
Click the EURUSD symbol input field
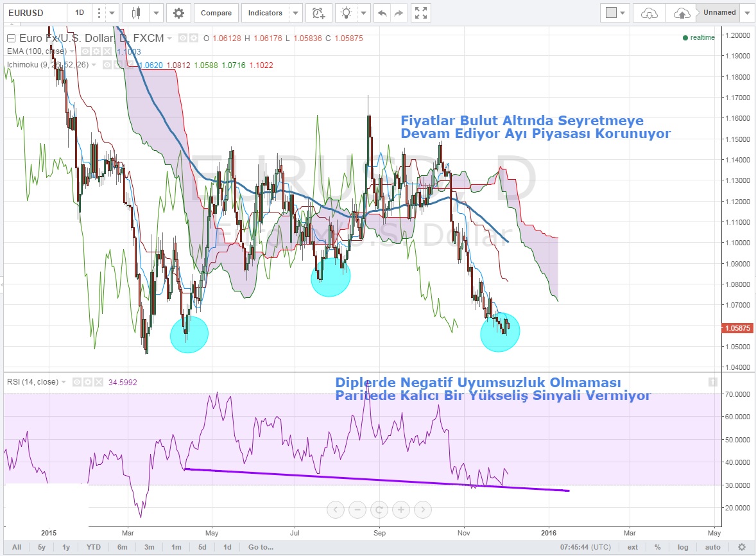[33, 13]
